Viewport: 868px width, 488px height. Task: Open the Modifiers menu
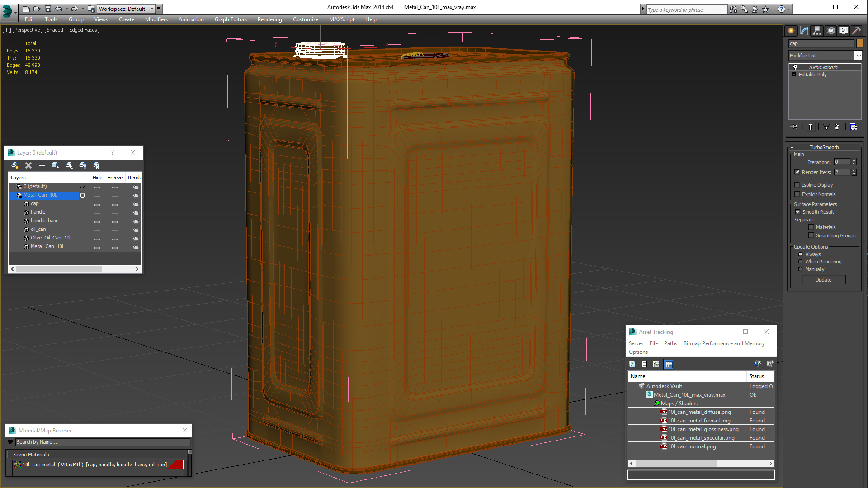[x=156, y=19]
